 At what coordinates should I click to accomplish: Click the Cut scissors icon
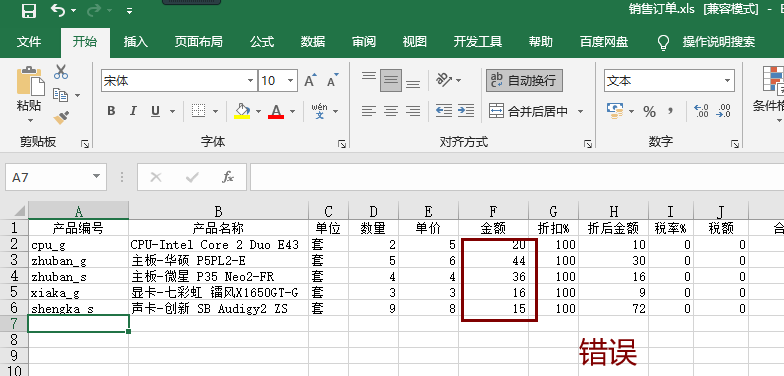click(x=61, y=72)
